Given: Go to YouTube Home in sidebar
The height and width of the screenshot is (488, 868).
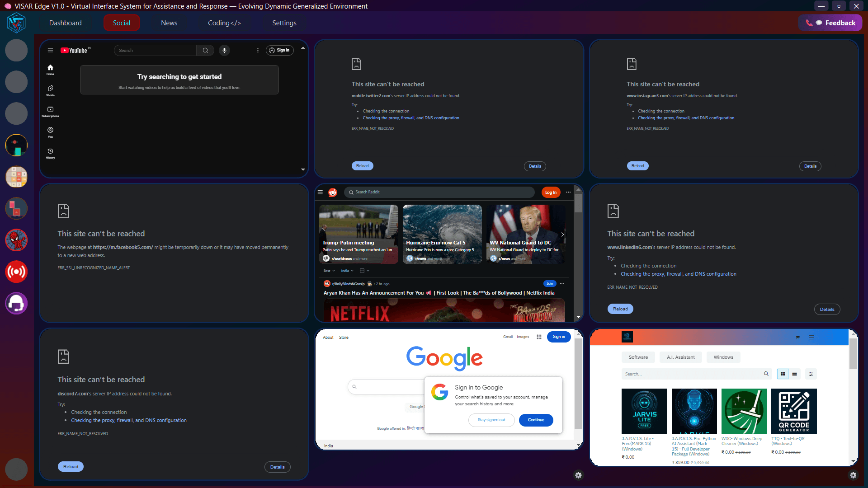Looking at the screenshot, I should 50,70.
